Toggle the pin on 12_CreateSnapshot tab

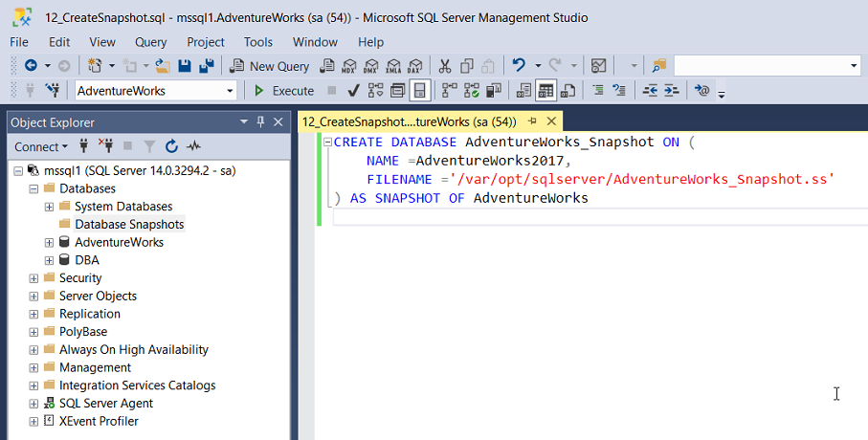coord(532,121)
